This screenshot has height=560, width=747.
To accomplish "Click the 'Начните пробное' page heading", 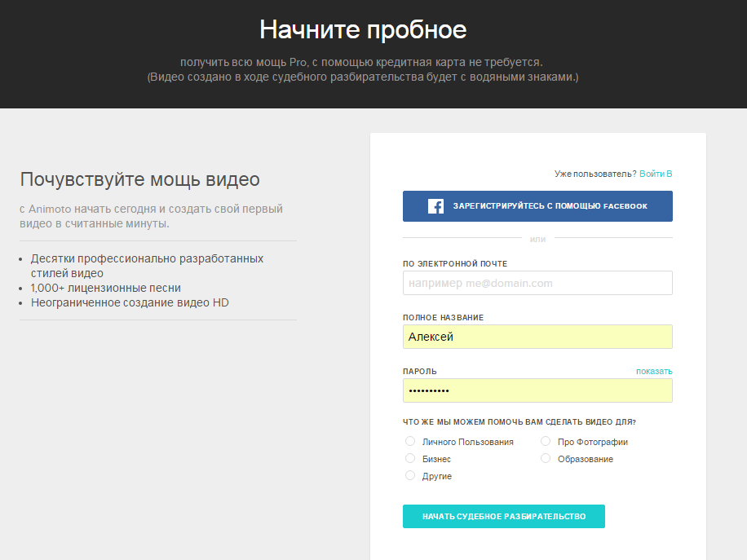I will (x=363, y=30).
